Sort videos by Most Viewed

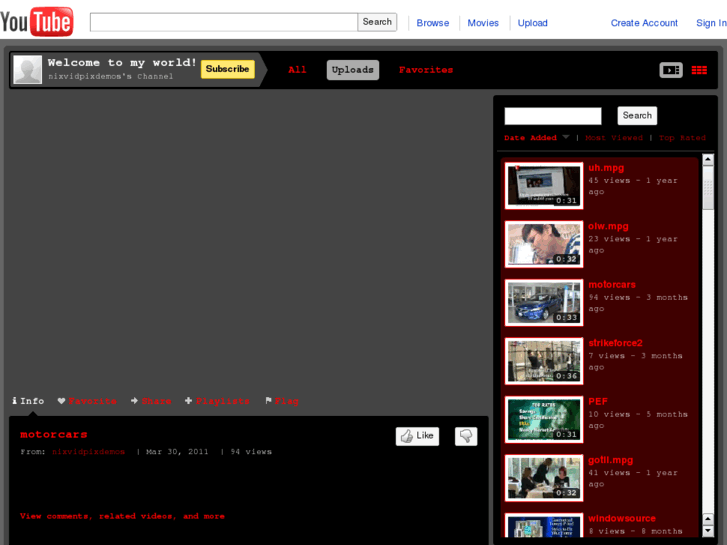(614, 138)
